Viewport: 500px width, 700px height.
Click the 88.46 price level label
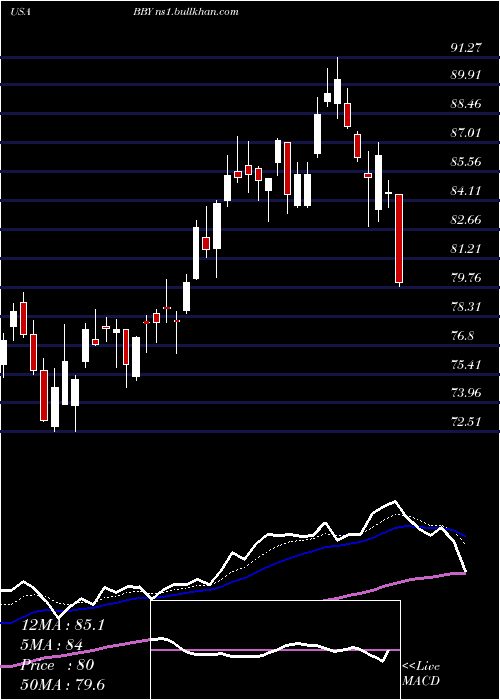tap(467, 104)
